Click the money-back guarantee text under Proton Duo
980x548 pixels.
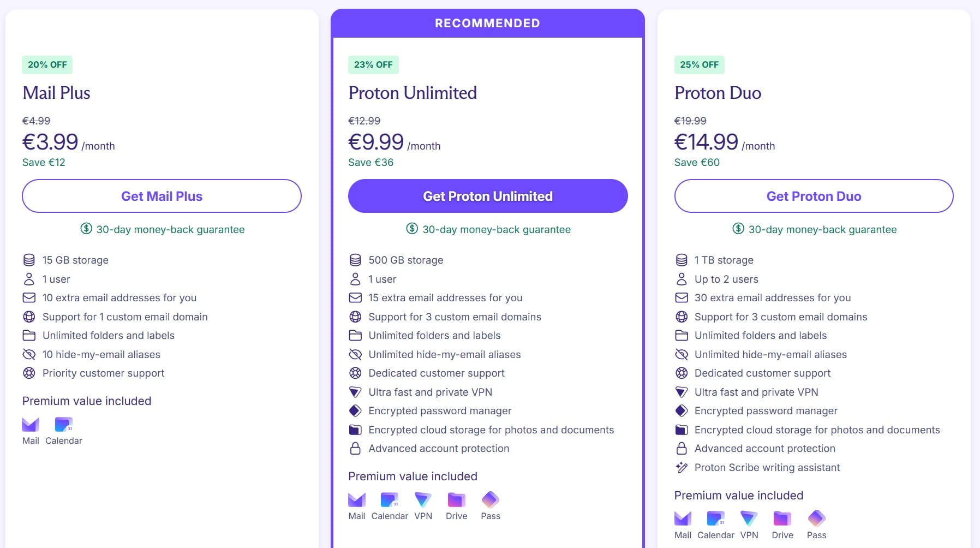(x=822, y=230)
